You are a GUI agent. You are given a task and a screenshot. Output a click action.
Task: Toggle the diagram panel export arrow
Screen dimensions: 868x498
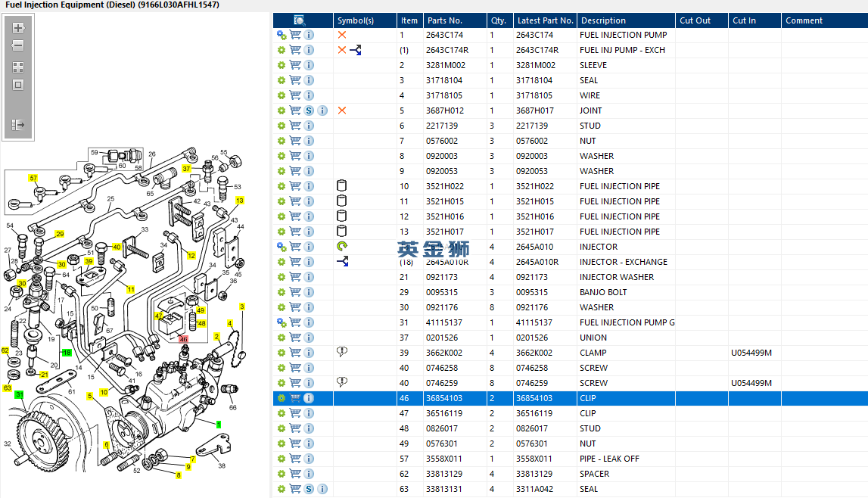click(18, 124)
